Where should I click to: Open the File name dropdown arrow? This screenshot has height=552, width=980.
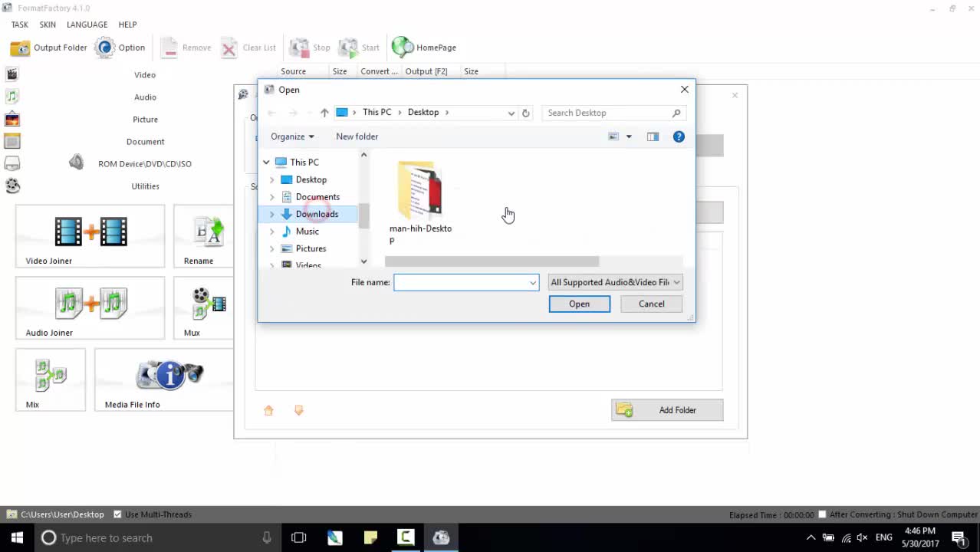click(532, 282)
